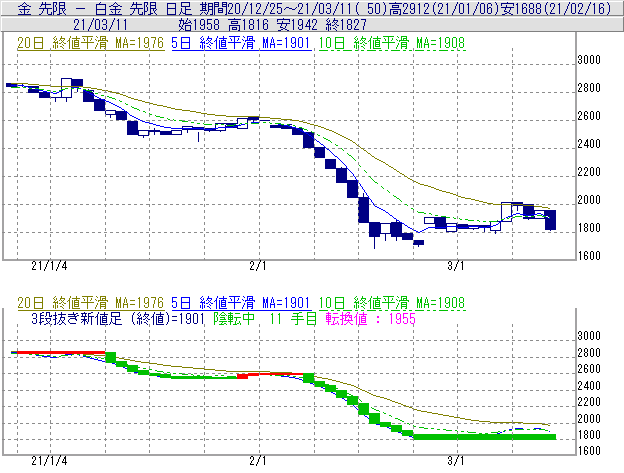Click upper chart 20日 終値平滑 MA=1976 legend
Screen dimensions: 624x473
[x=90, y=43]
